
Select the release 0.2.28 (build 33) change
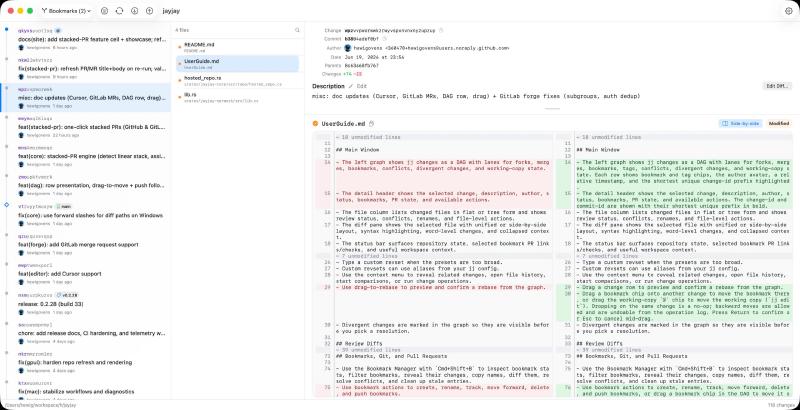click(x=86, y=303)
